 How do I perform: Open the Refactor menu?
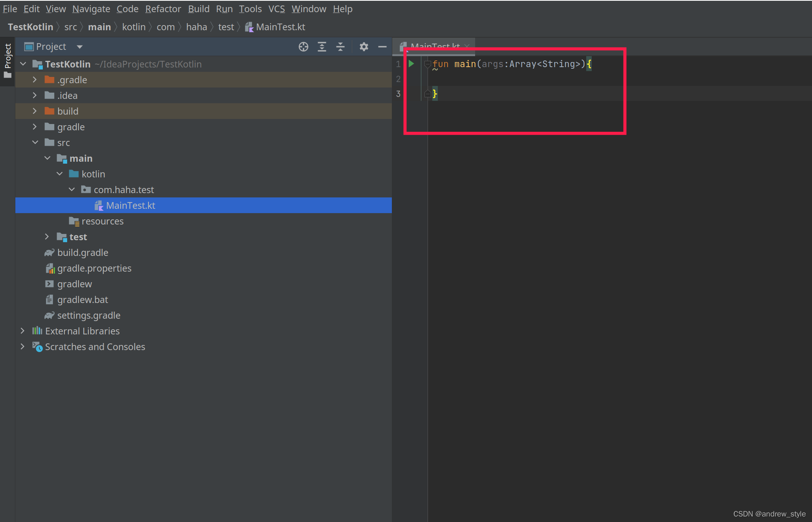point(163,9)
